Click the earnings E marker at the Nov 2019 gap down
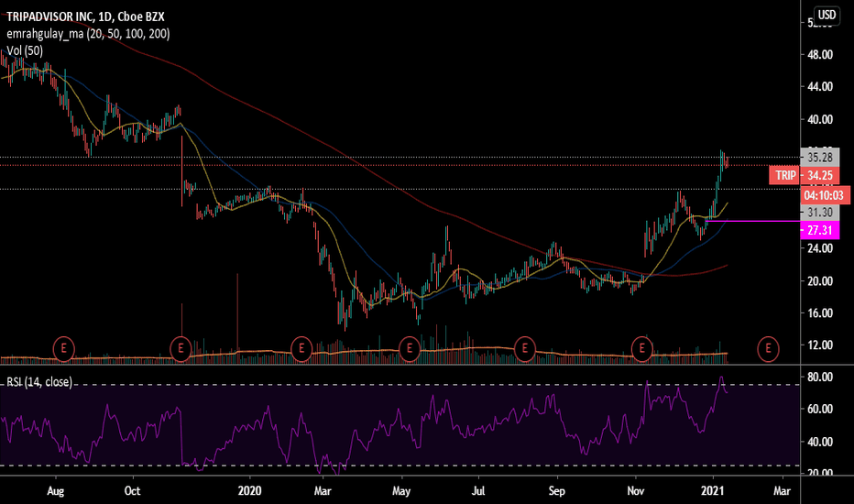This screenshot has height=504, width=854. pyautogui.click(x=181, y=348)
